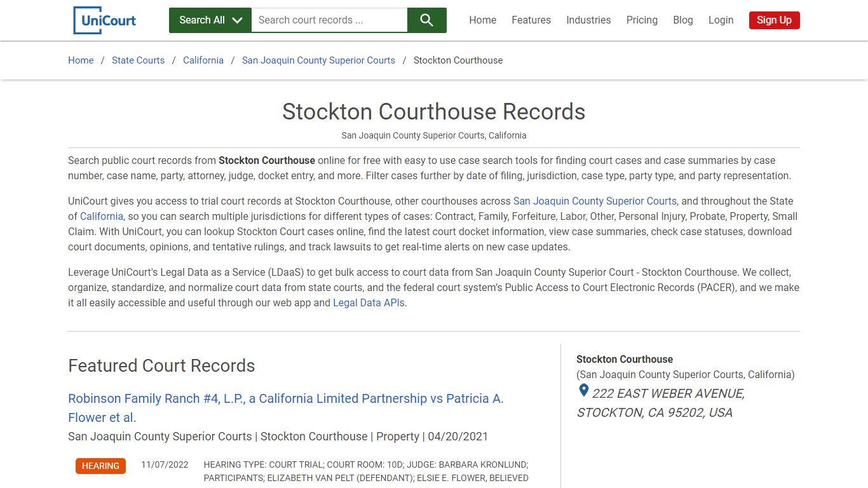Click the HEARING TYPE: COURT TRIAL description
The image size is (868, 488).
(366, 471)
